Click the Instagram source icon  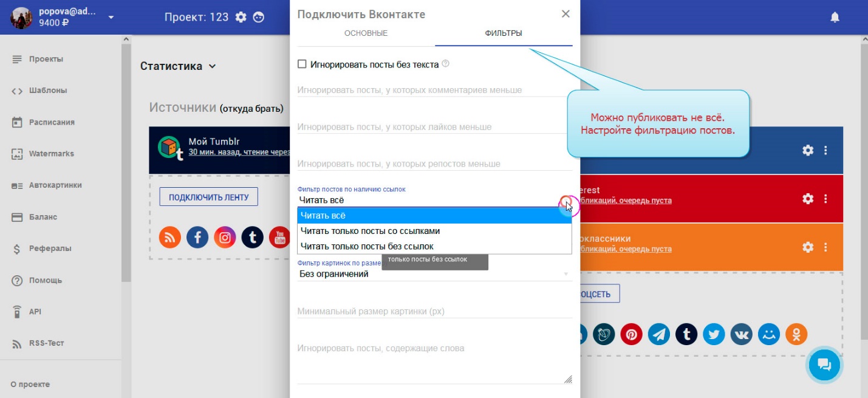(x=225, y=237)
